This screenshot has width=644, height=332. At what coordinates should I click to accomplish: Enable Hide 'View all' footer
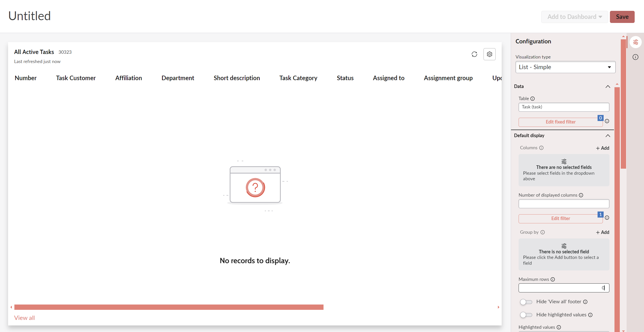tap(526, 302)
